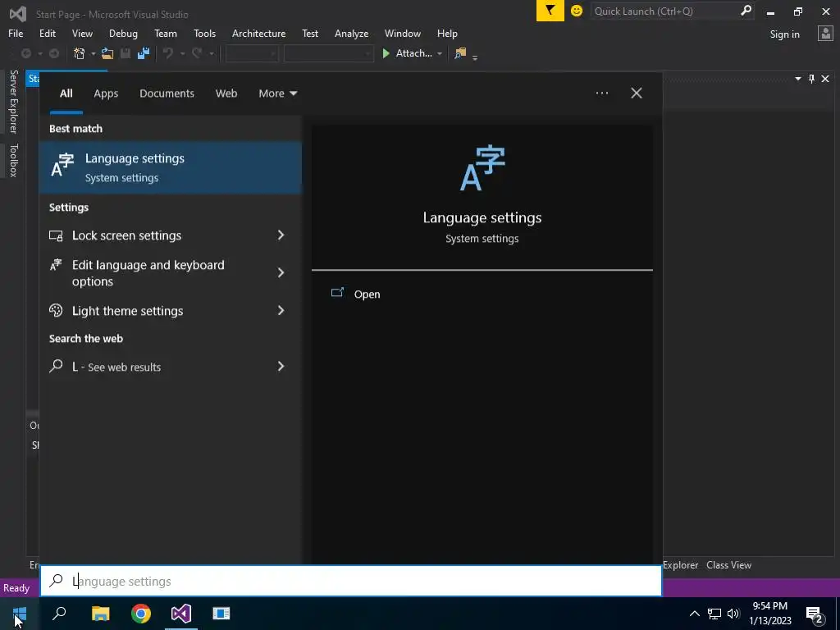
Task: Click the Navigate Backward toolbar icon
Action: click(25, 53)
